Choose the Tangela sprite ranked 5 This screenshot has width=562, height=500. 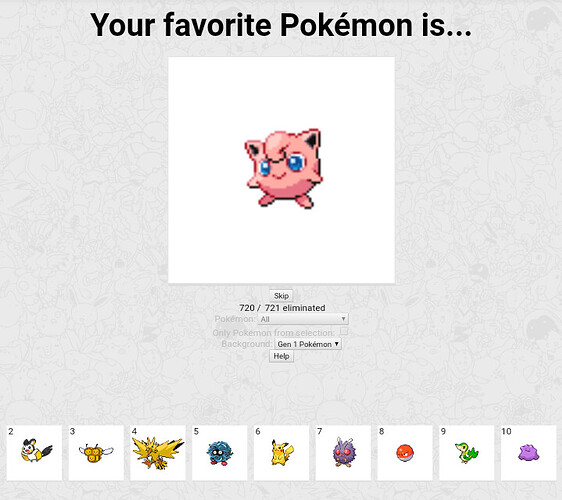[x=220, y=453]
